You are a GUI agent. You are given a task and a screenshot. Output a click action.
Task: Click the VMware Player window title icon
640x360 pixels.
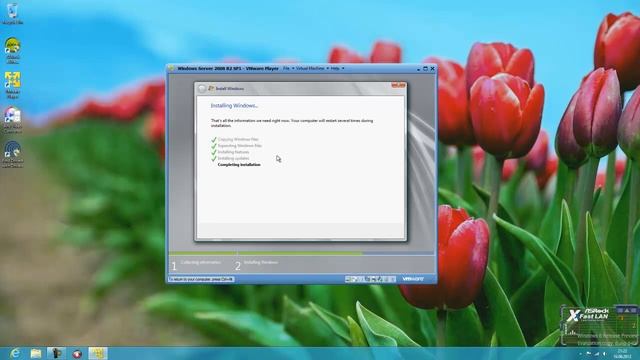tap(172, 69)
